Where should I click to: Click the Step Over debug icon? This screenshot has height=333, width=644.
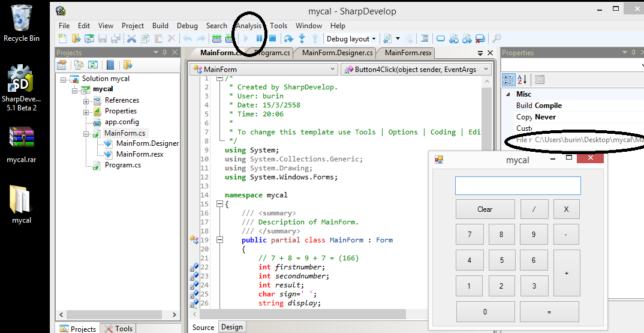288,39
